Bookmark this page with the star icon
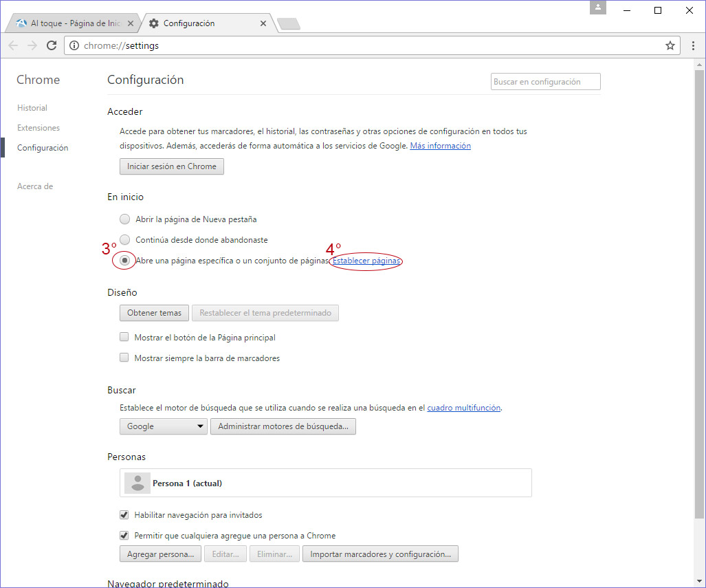Image resolution: width=706 pixels, height=588 pixels. pyautogui.click(x=670, y=45)
